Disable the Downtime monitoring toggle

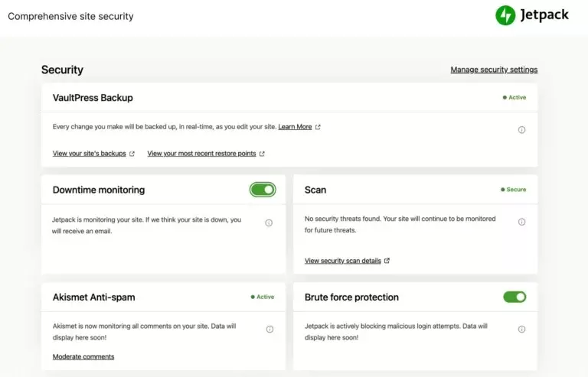pos(263,190)
